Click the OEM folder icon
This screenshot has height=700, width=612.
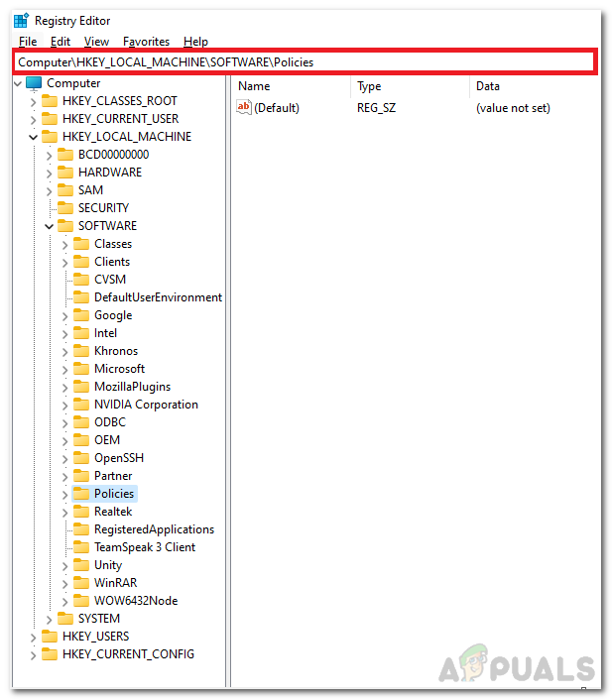tap(81, 440)
